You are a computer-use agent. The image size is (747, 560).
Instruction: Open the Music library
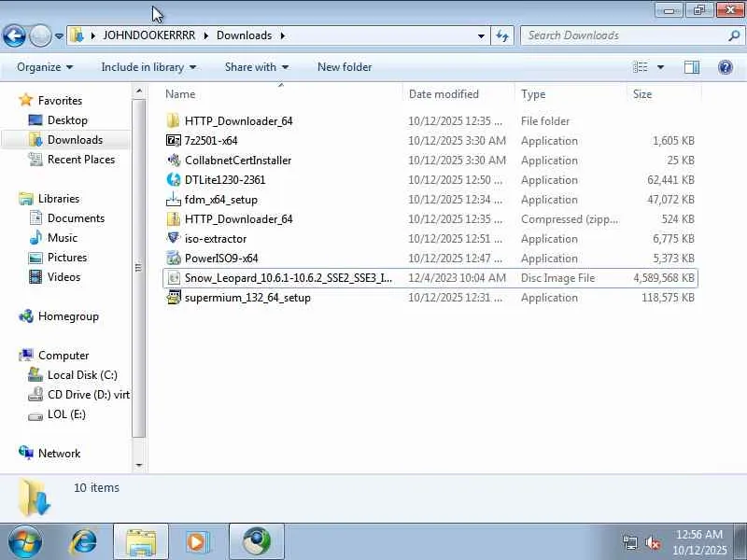[x=62, y=238]
